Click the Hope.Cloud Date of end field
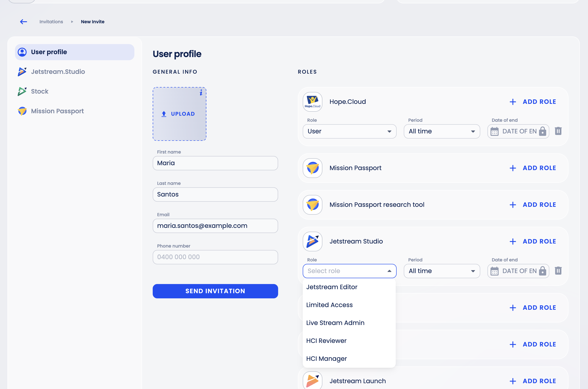The image size is (588, 389). coord(518,131)
